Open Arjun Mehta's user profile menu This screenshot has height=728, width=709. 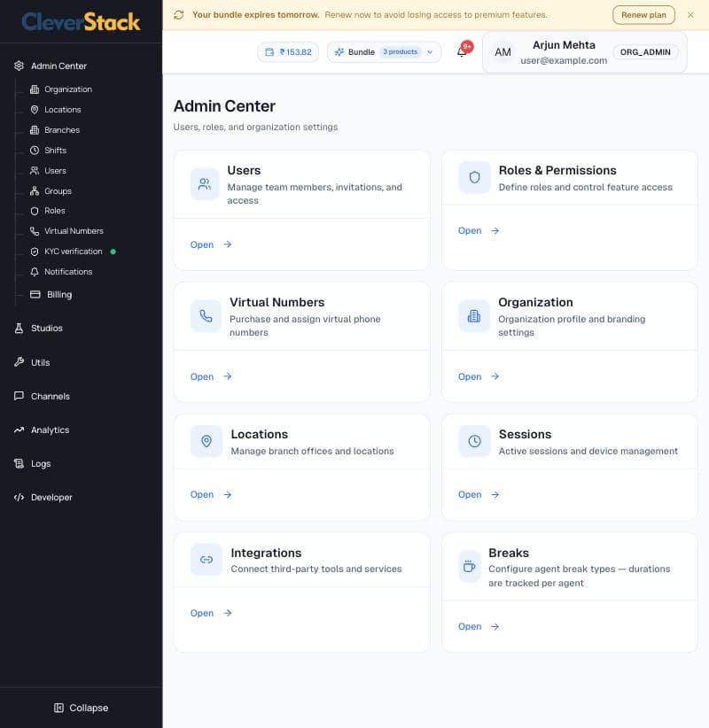585,52
